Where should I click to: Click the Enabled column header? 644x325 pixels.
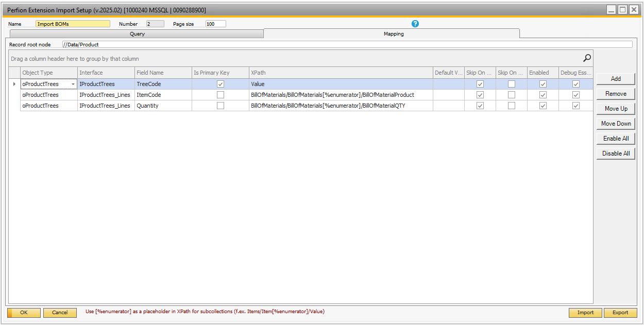tap(543, 73)
